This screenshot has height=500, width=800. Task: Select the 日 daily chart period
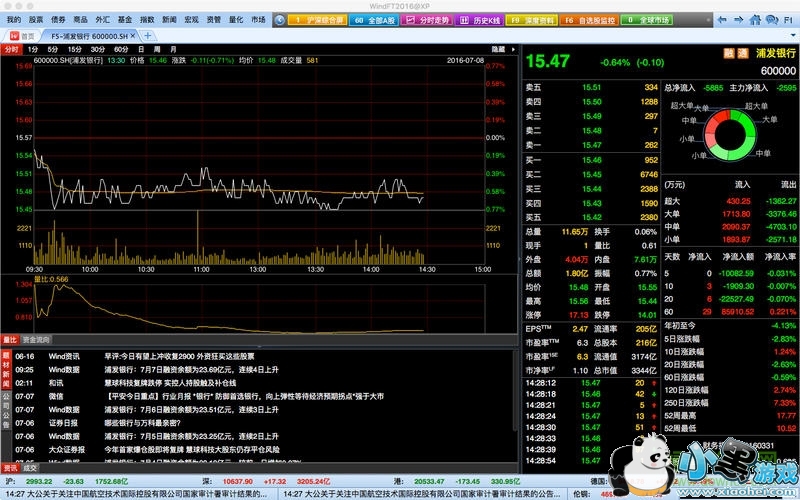[141, 49]
